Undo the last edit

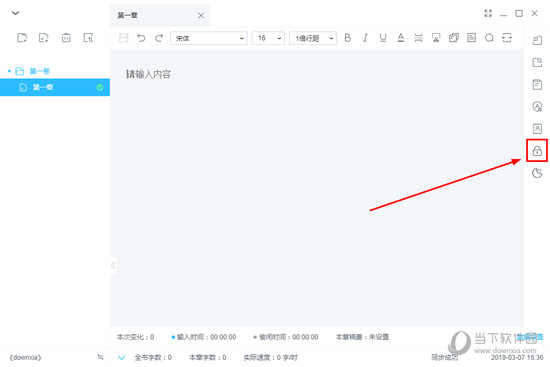[141, 38]
